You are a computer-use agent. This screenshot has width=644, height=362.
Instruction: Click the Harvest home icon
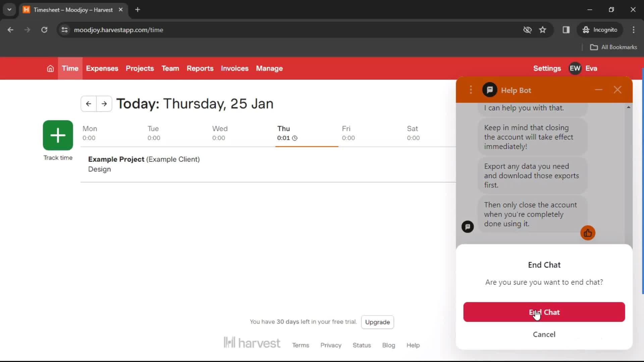pos(50,68)
